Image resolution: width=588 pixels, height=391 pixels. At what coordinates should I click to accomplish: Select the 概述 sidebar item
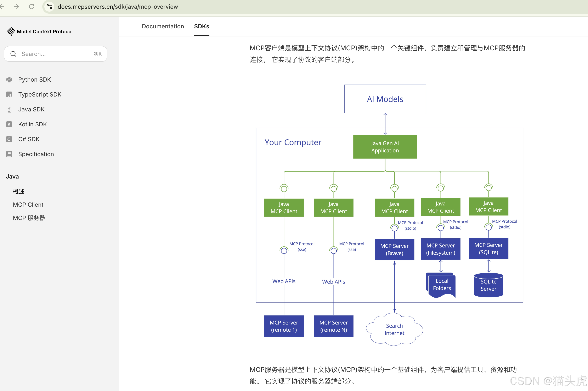[x=19, y=191]
